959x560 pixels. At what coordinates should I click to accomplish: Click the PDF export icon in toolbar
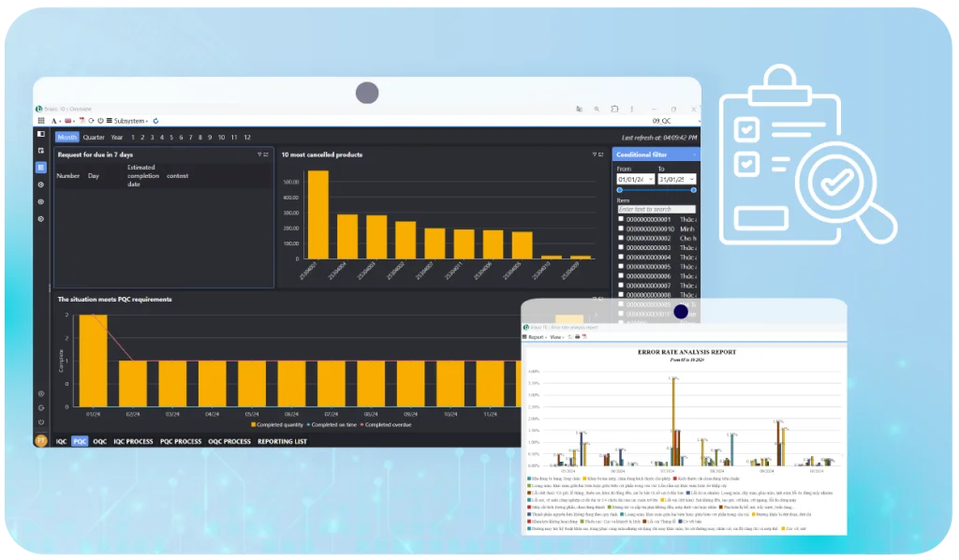click(81, 121)
